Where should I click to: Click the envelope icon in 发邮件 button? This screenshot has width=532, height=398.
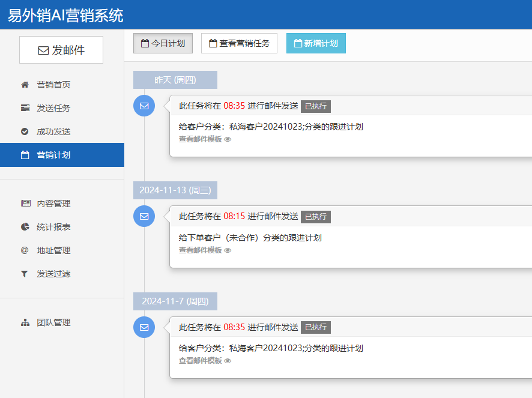[x=43, y=50]
